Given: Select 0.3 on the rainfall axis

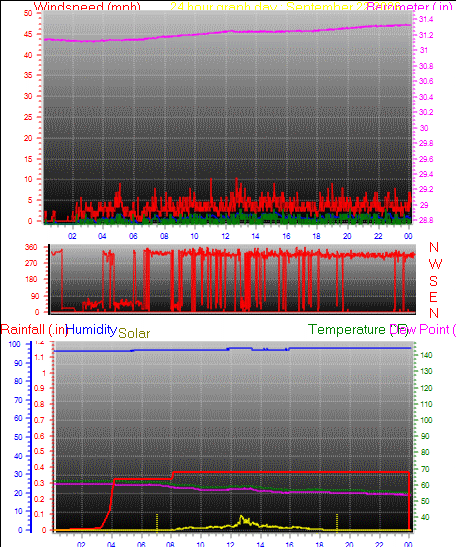Looking at the screenshot, I should [39, 483].
